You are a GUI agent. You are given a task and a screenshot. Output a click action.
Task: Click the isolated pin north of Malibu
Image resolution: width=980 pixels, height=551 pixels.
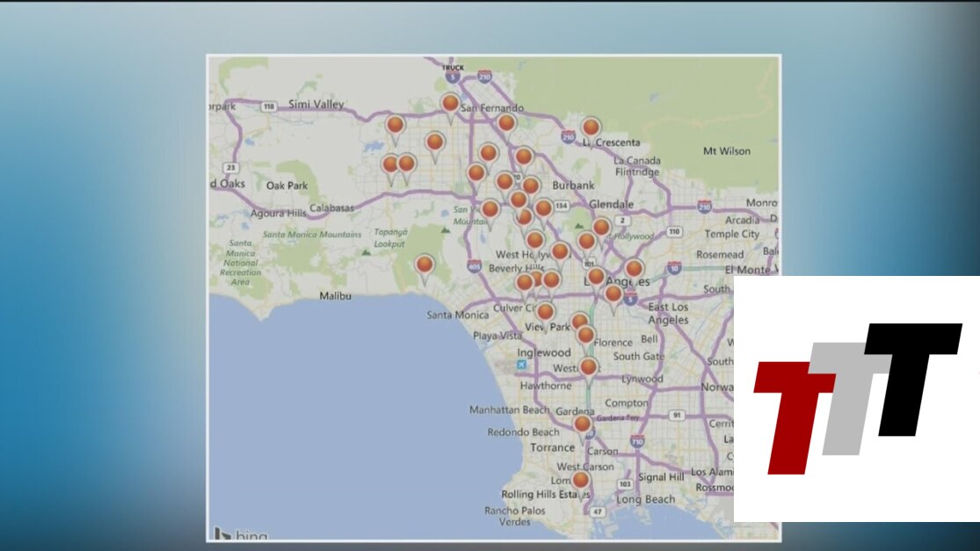pyautogui.click(x=425, y=265)
